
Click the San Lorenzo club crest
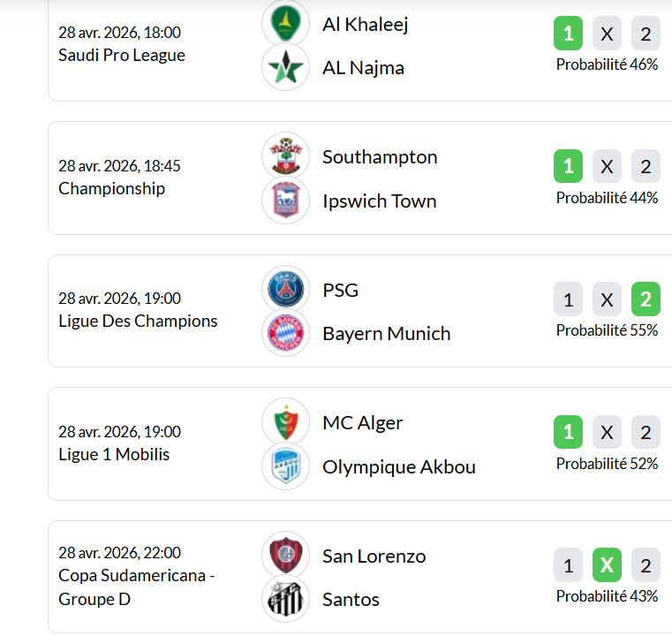[x=285, y=556]
